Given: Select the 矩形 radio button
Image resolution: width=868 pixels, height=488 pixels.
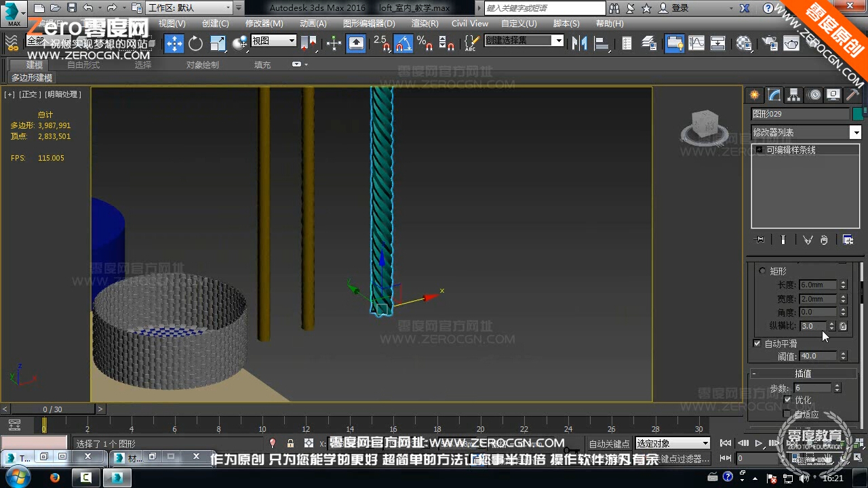Looking at the screenshot, I should coord(762,271).
